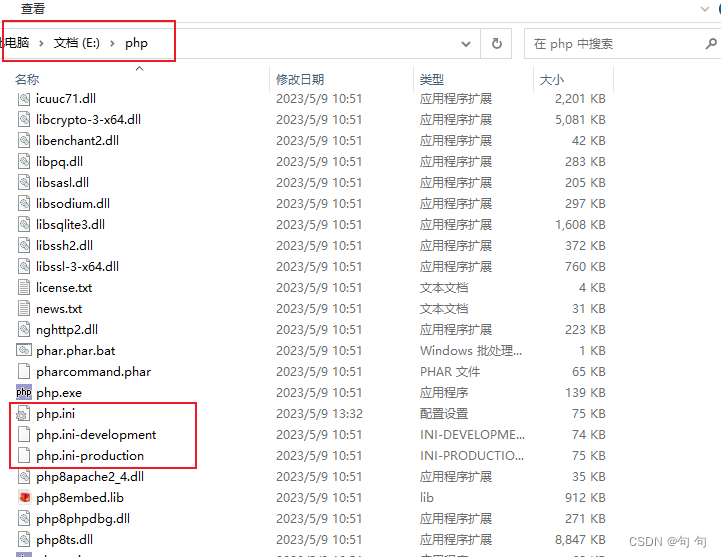Select the file name php8apache2_4.dll
This screenshot has height=557, width=721.
click(90, 477)
